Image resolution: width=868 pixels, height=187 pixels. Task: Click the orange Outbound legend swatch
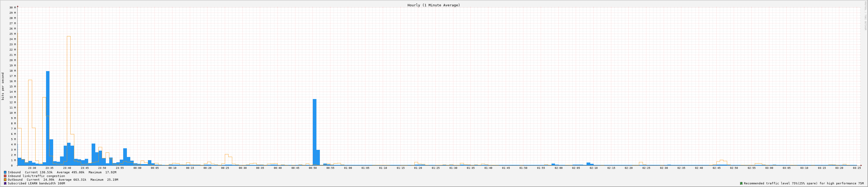[5, 180]
